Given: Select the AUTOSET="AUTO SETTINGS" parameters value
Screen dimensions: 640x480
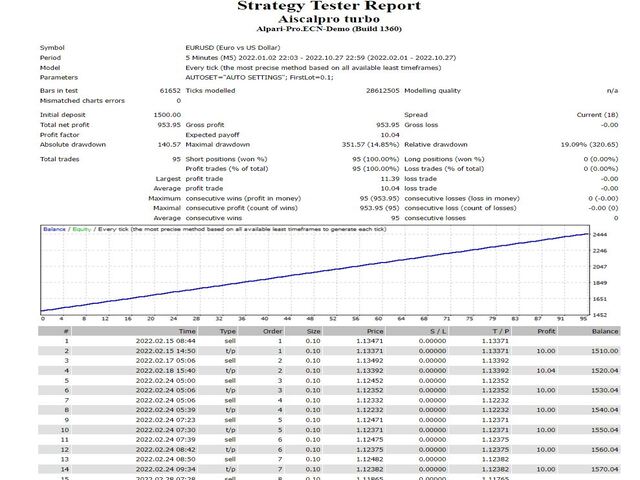Looking at the screenshot, I should tap(259, 78).
